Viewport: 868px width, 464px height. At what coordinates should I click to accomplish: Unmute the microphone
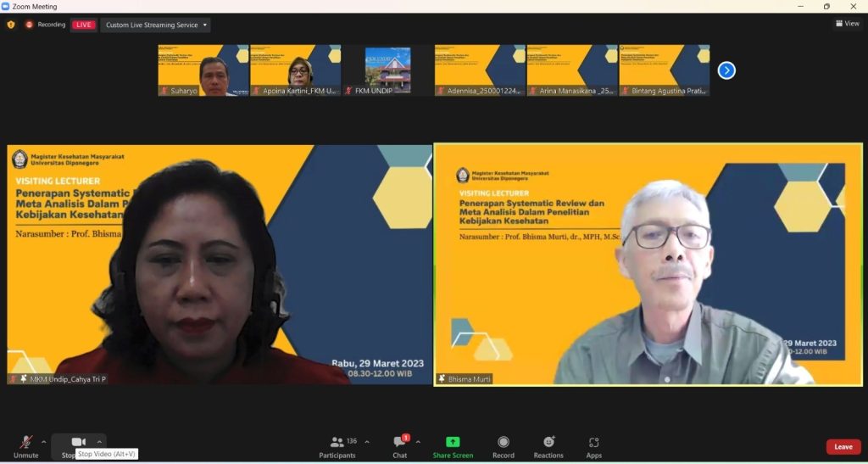click(x=26, y=443)
